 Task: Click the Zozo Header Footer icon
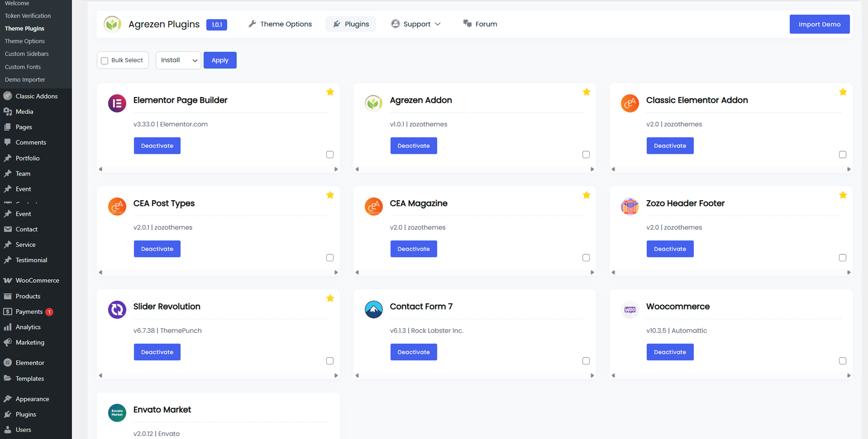point(629,206)
